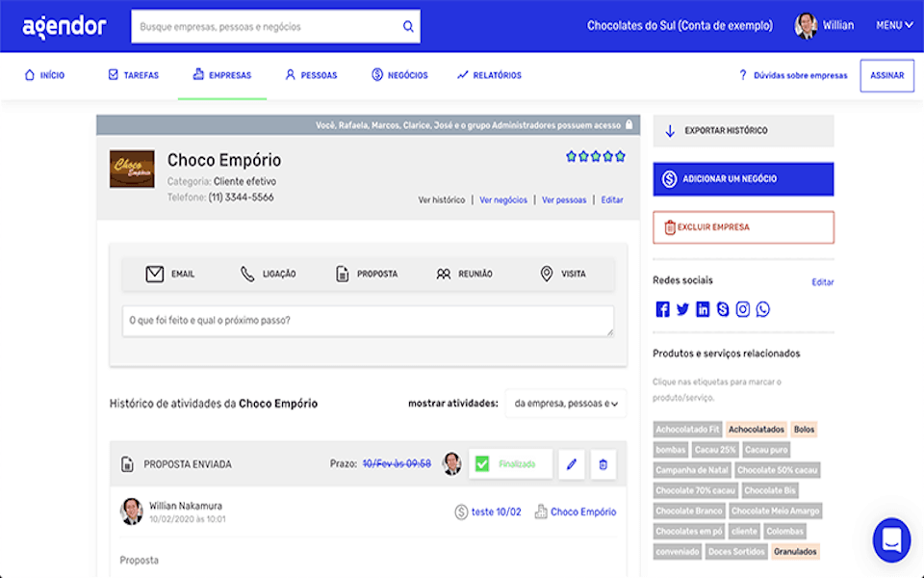
Task: Click Ver histórico link
Action: (x=442, y=200)
